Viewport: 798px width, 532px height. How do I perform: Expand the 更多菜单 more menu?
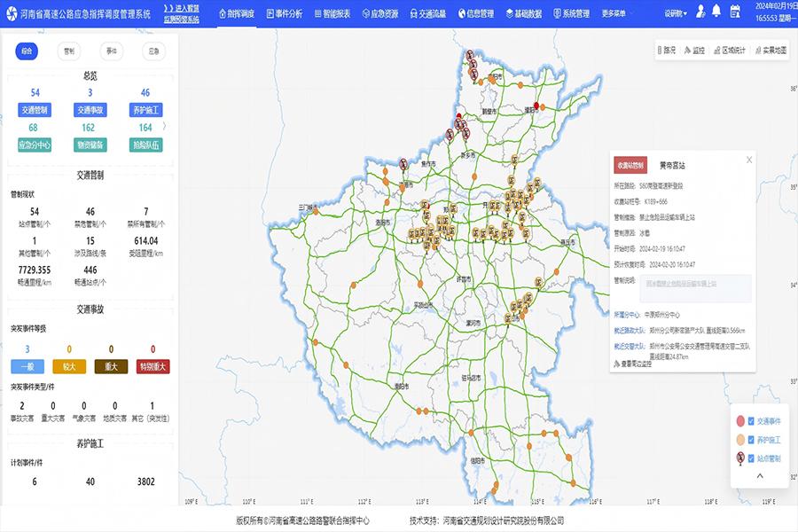(614, 14)
